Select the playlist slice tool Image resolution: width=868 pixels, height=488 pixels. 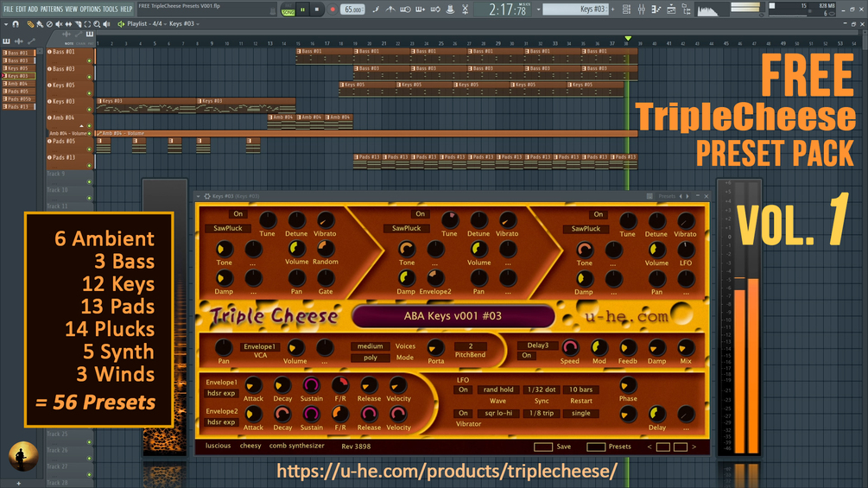pyautogui.click(x=78, y=24)
